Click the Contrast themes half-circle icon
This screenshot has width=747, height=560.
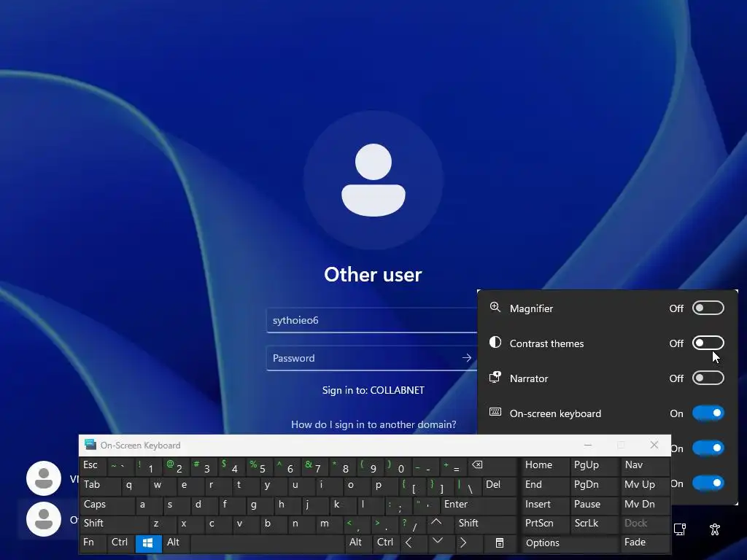coord(495,343)
